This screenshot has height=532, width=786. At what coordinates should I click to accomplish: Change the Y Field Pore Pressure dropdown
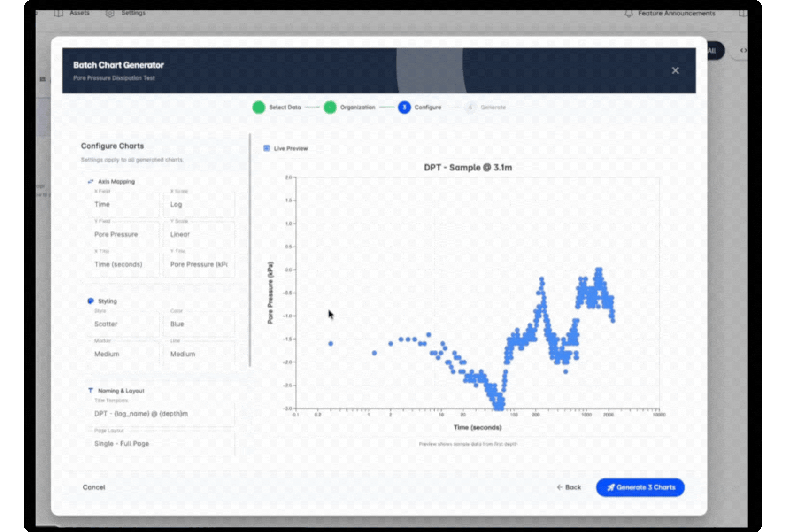(123, 234)
